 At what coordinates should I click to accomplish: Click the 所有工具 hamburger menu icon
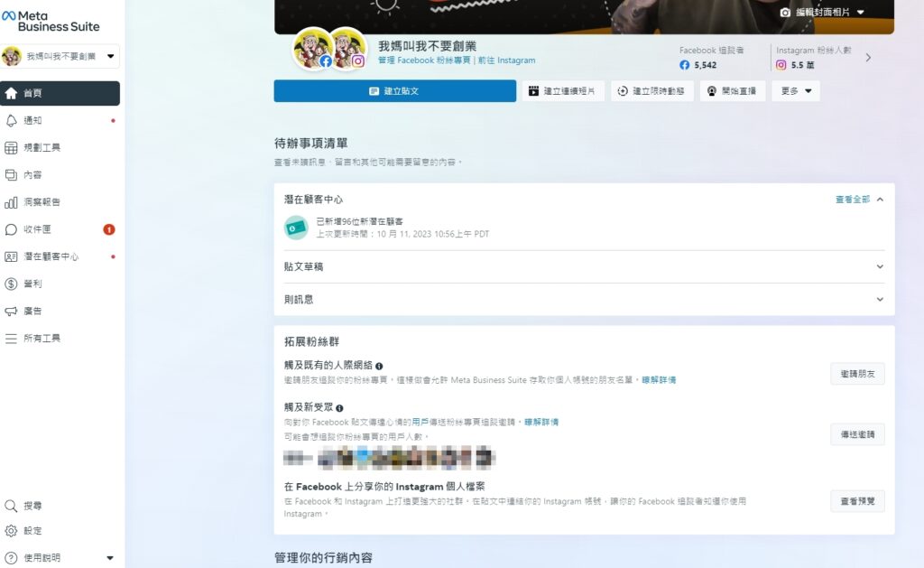tap(11, 339)
